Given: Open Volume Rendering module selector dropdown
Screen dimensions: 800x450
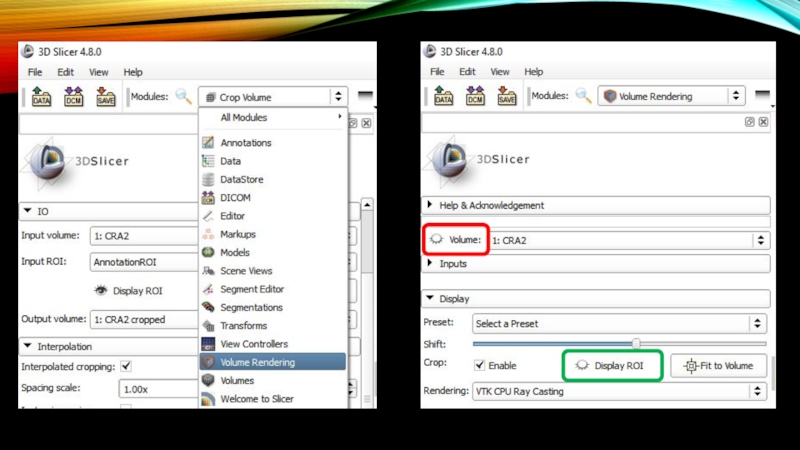Looking at the screenshot, I should click(x=671, y=96).
